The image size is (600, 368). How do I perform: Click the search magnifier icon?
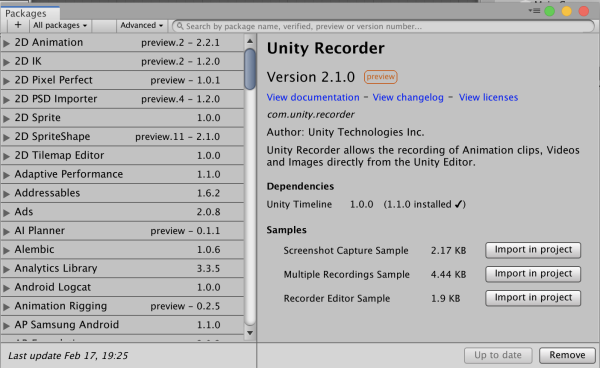click(180, 26)
